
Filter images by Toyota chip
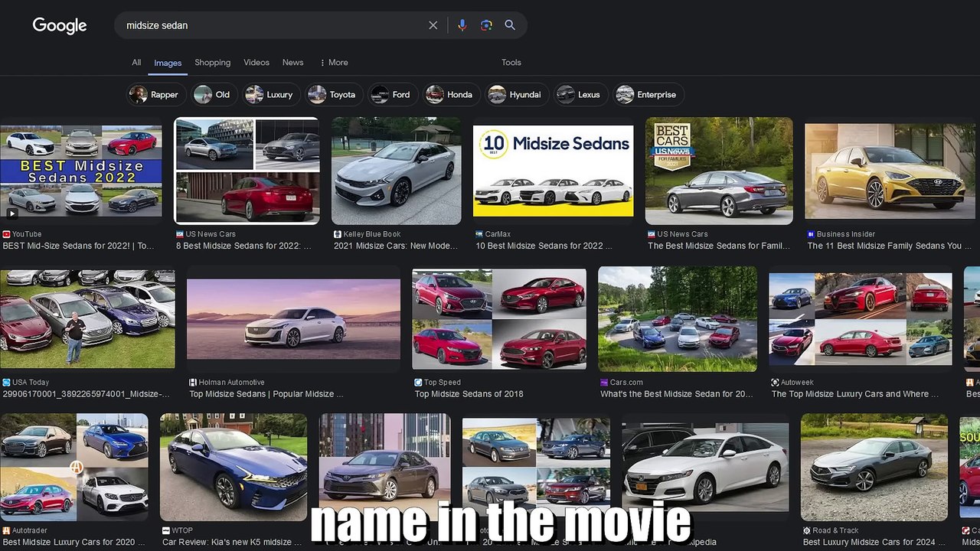coord(333,95)
